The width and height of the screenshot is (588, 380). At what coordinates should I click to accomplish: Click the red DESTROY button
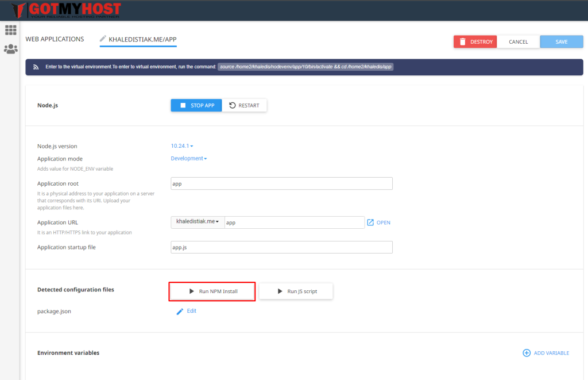click(475, 42)
